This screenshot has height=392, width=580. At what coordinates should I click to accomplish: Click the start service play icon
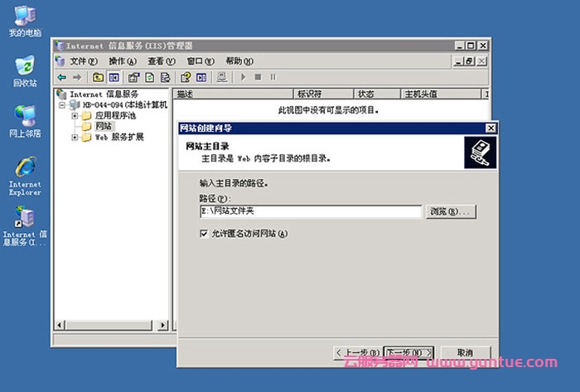243,77
